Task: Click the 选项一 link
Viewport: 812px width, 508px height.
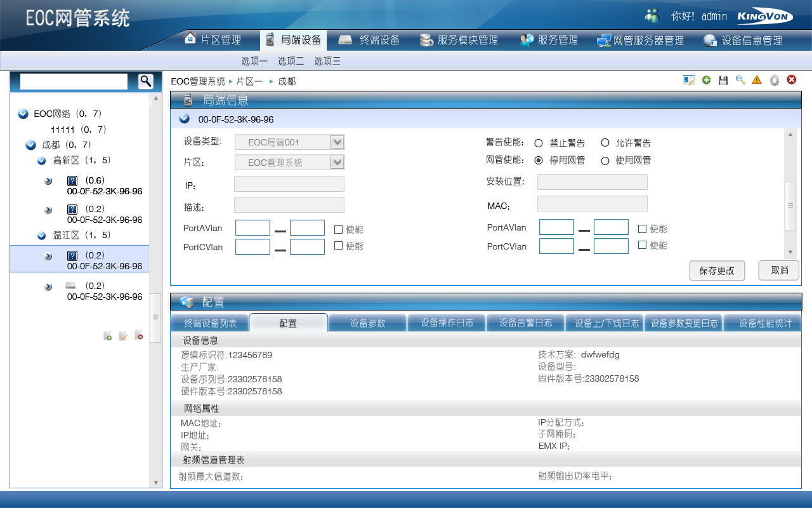Action: (x=254, y=61)
